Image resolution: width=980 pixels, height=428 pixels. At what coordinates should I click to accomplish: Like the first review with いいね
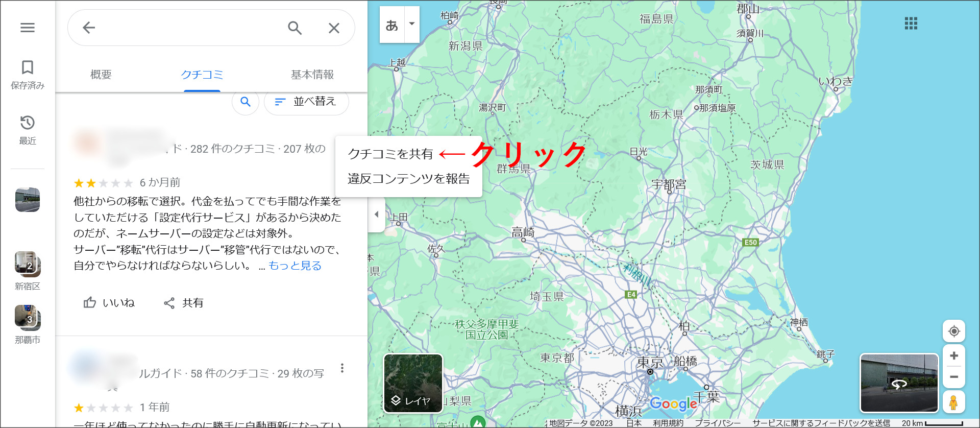tap(109, 303)
